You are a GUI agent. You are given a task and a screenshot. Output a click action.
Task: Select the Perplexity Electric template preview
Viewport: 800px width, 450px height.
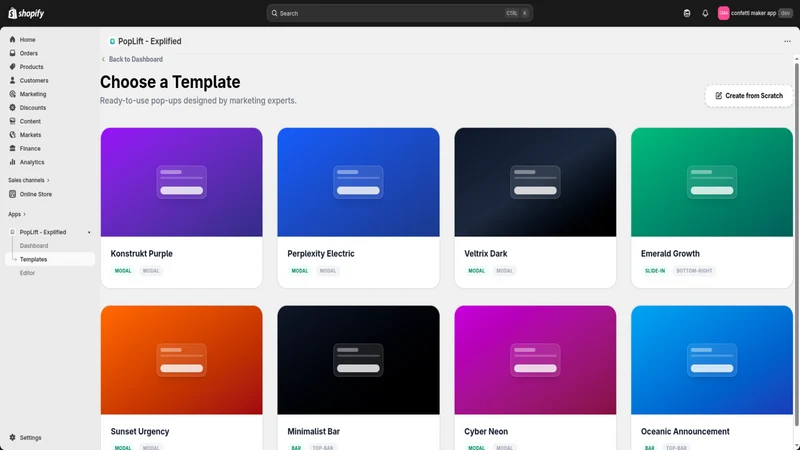(358, 182)
